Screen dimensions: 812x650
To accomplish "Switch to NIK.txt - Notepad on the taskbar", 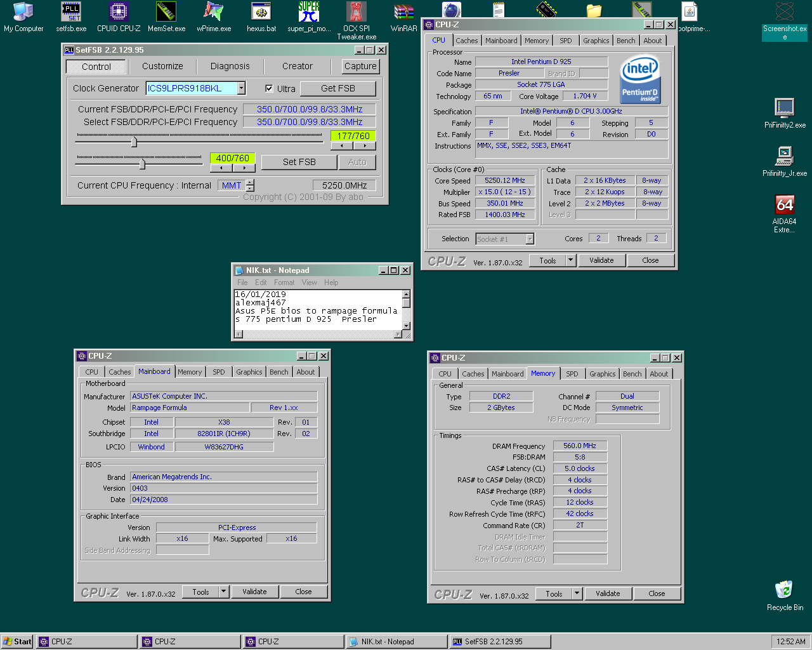I will (x=396, y=642).
